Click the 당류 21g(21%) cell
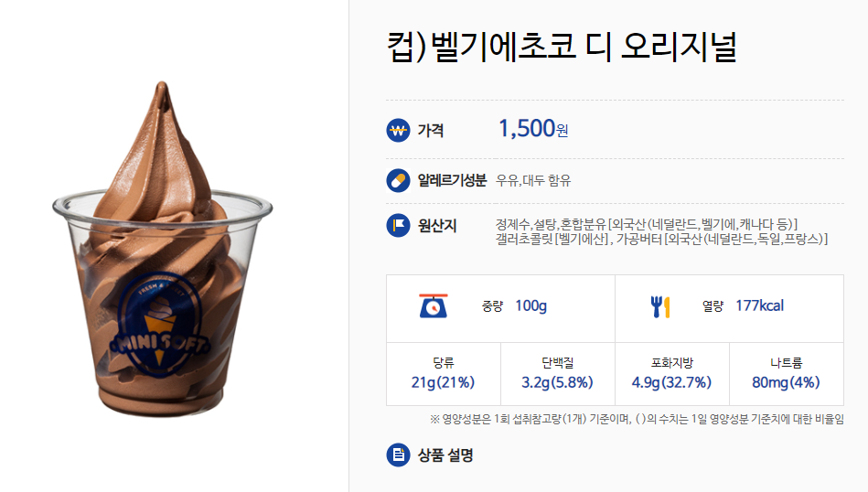 click(444, 373)
